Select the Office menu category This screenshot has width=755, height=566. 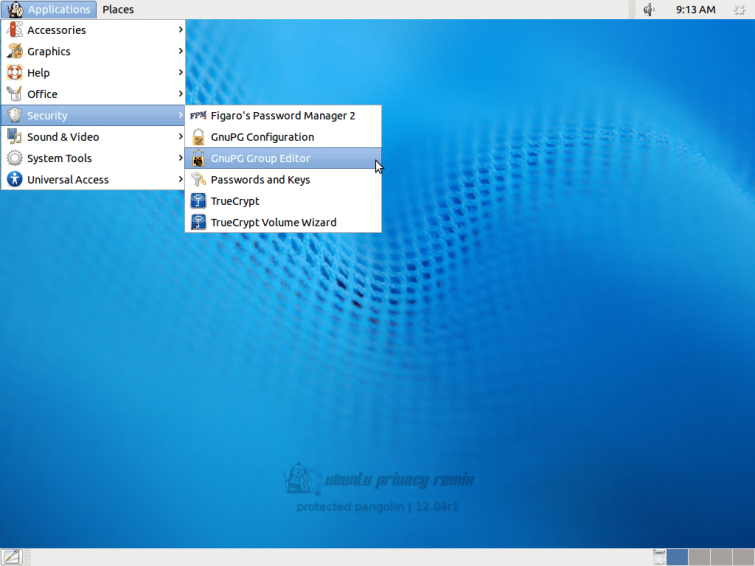pos(93,94)
